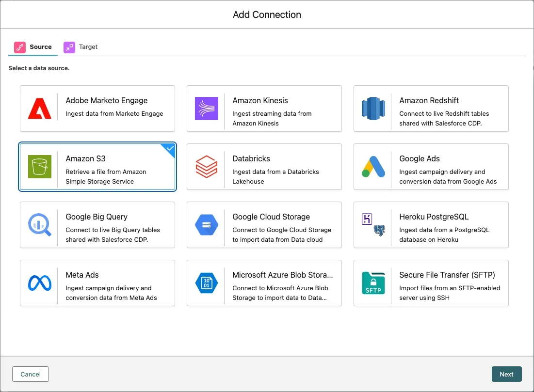Pick the Secure File Transfer (SFTP) title

point(447,275)
